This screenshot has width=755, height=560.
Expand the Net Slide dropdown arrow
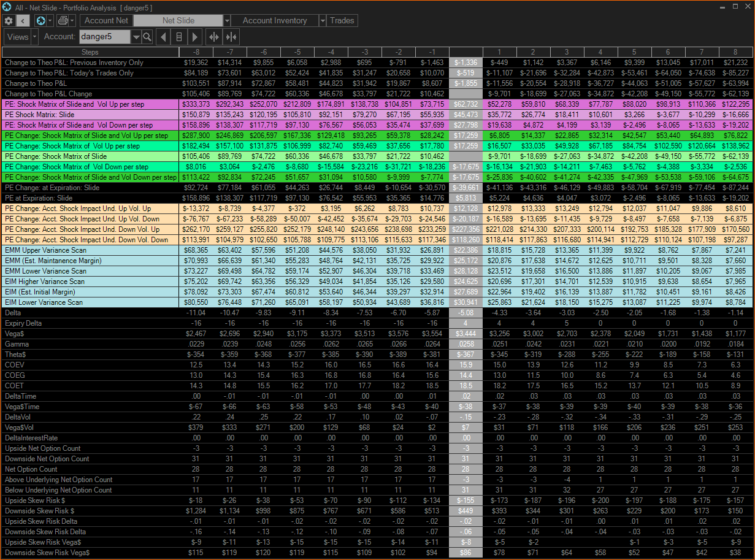coord(227,21)
